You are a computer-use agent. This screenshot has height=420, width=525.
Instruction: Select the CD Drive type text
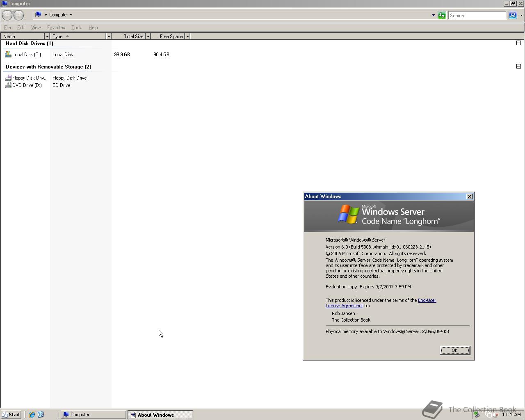62,85
